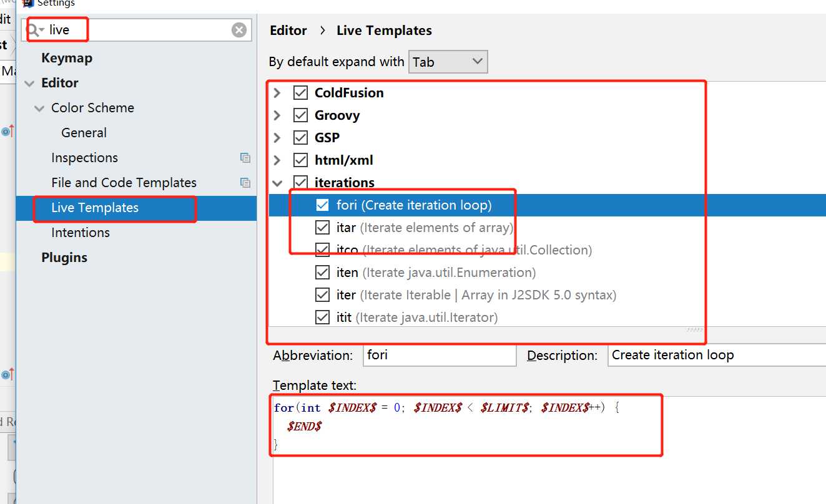
Task: Focus the Description input field
Action: [x=717, y=356]
